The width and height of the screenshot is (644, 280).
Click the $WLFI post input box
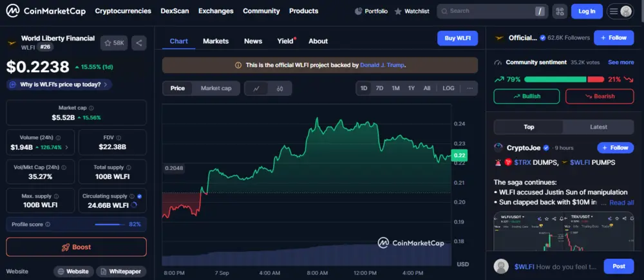pyautogui.click(x=555, y=266)
